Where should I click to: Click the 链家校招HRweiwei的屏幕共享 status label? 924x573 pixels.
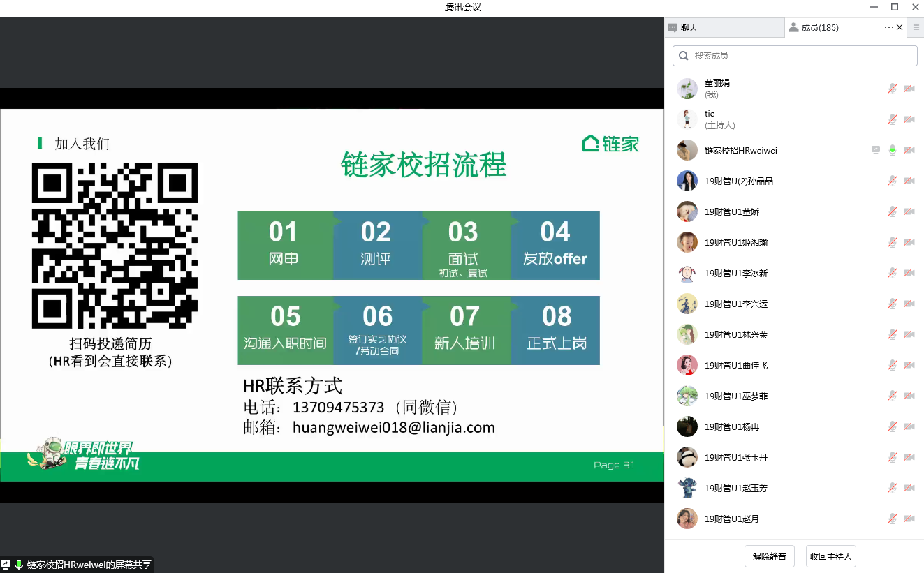click(89, 565)
